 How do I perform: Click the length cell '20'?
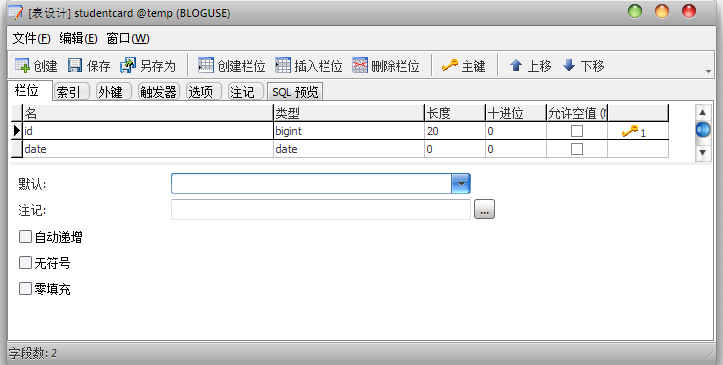coord(455,131)
